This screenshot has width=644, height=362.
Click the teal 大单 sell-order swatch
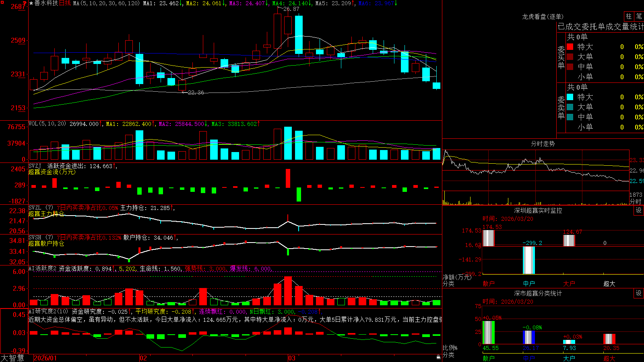(x=570, y=107)
